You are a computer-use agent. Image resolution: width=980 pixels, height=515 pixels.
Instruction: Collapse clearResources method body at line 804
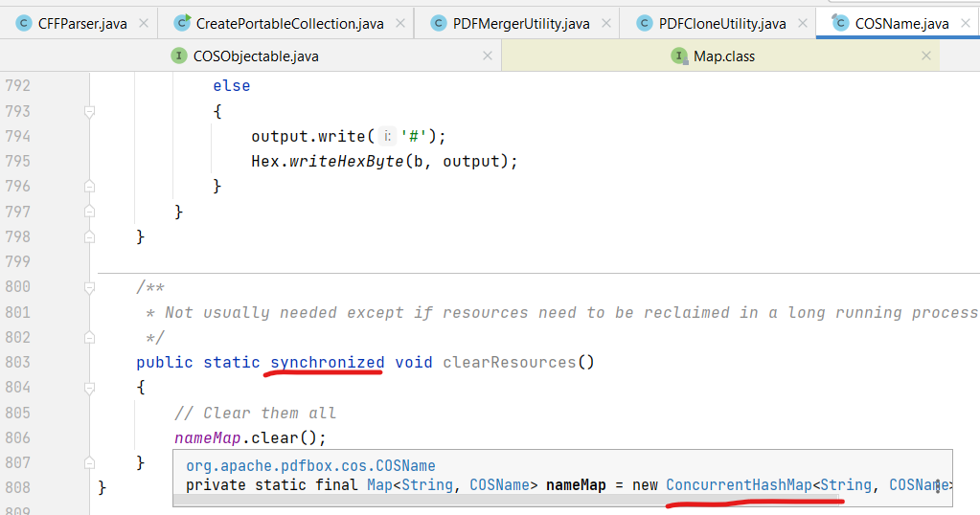pos(89,388)
